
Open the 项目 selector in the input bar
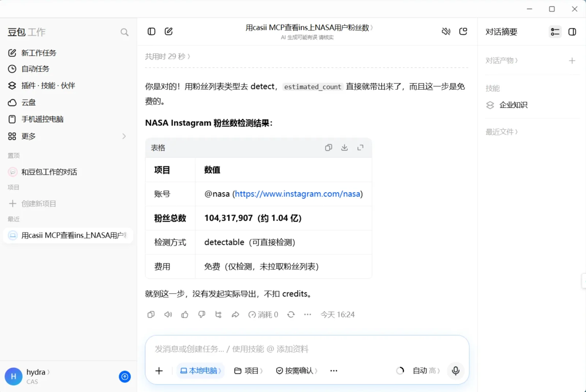[x=248, y=371]
